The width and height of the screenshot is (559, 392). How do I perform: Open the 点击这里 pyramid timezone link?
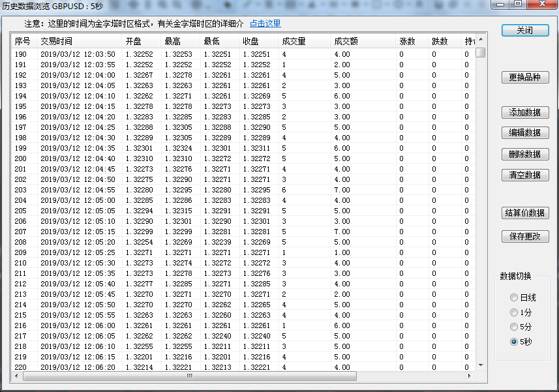tap(265, 23)
